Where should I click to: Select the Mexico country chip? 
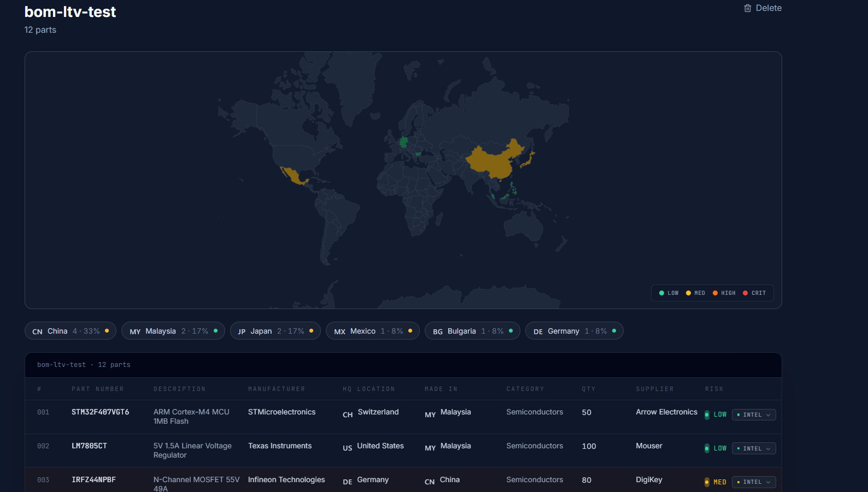(373, 331)
